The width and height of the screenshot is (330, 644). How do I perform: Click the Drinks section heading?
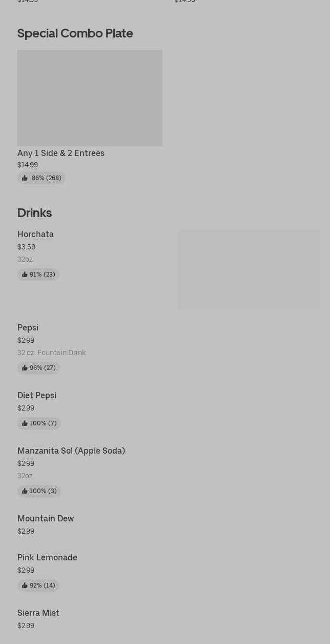pyautogui.click(x=34, y=213)
